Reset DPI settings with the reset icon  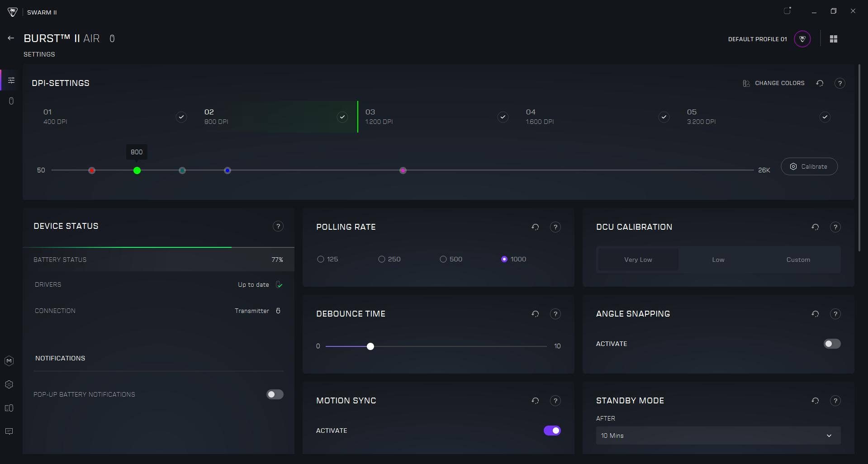pyautogui.click(x=819, y=83)
